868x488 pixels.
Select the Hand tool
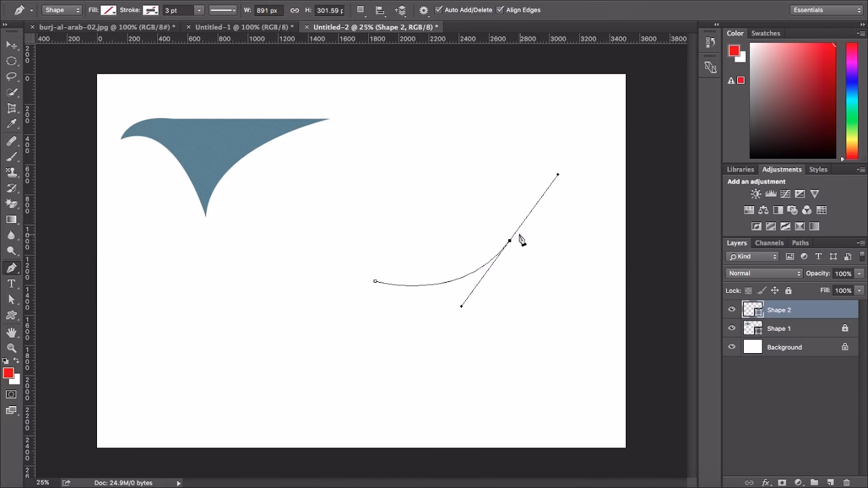coord(11,333)
